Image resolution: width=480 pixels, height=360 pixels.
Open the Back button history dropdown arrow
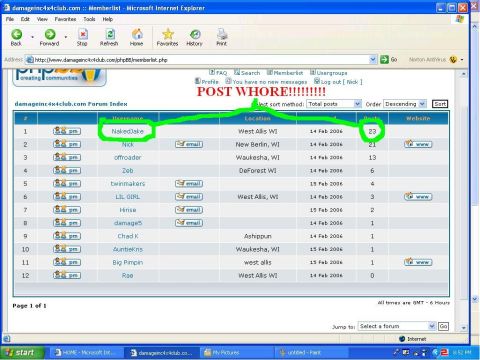tap(32, 37)
